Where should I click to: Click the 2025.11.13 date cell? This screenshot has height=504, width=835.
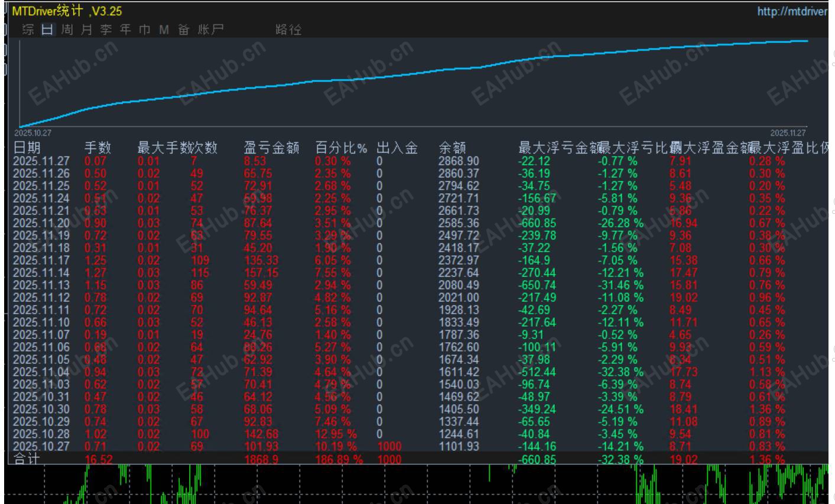coord(41,285)
